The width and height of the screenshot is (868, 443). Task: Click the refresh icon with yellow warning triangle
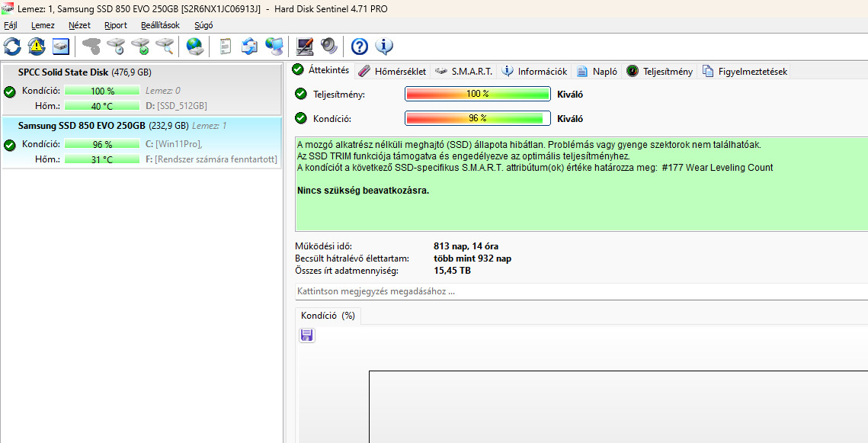tap(37, 47)
